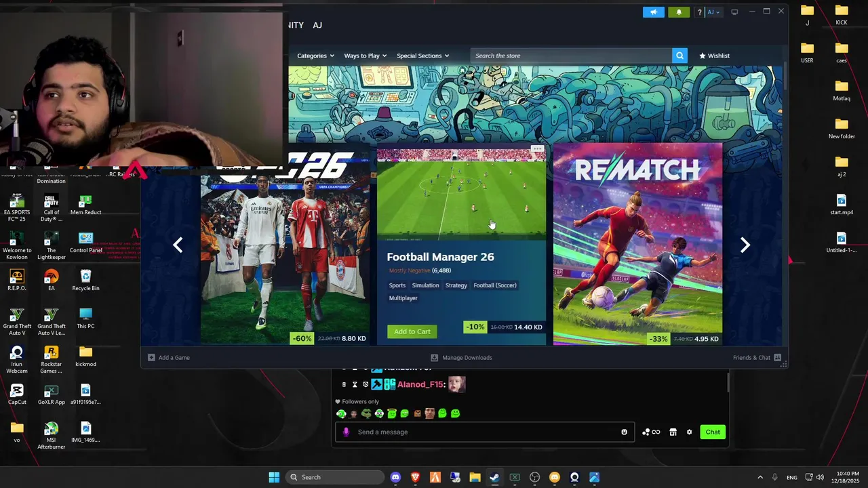Click Add a Game in Steam
Image resolution: width=868 pixels, height=488 pixels.
click(169, 357)
